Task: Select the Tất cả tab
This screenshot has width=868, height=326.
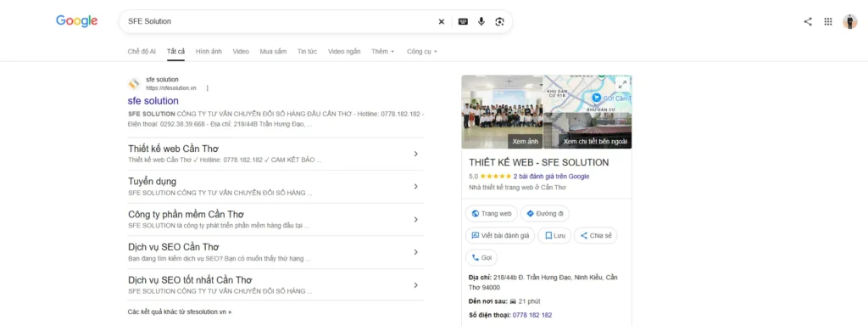Action: pyautogui.click(x=176, y=52)
